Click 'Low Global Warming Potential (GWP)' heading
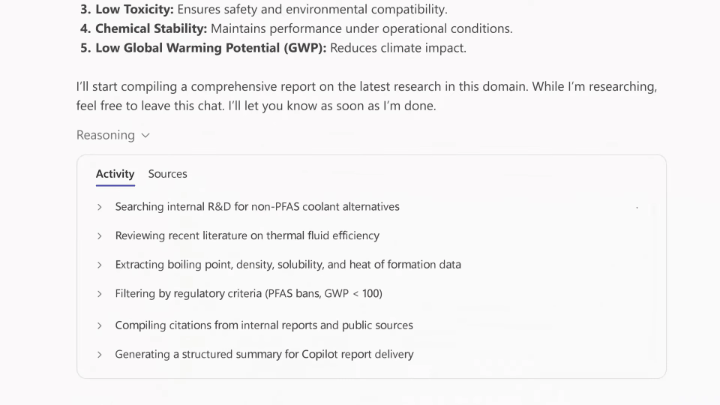Screen dimensions: 720x405 coord(209,48)
